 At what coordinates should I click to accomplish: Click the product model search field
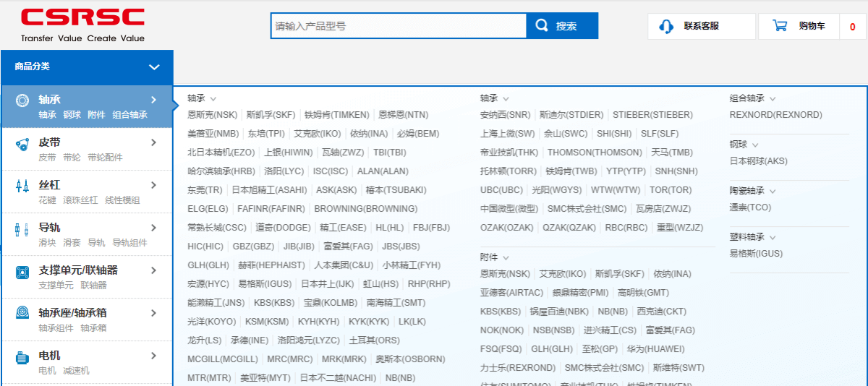pos(399,26)
